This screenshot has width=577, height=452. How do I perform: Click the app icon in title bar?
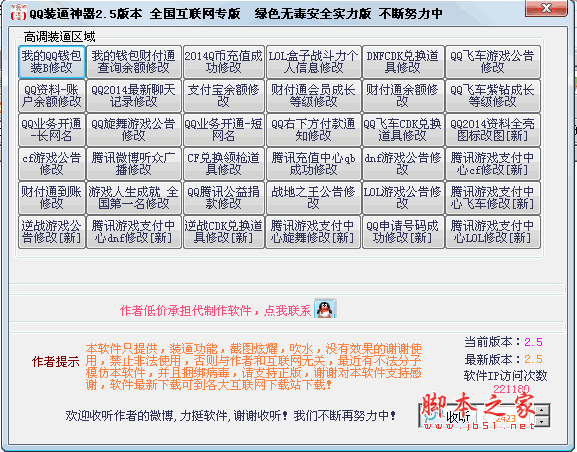(x=18, y=13)
